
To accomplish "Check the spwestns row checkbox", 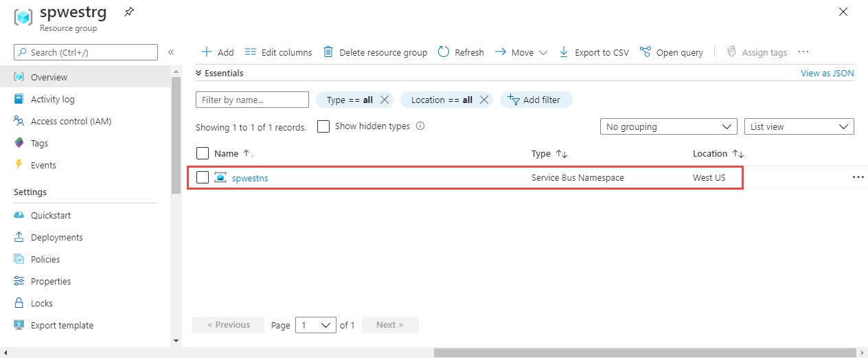I will point(203,177).
